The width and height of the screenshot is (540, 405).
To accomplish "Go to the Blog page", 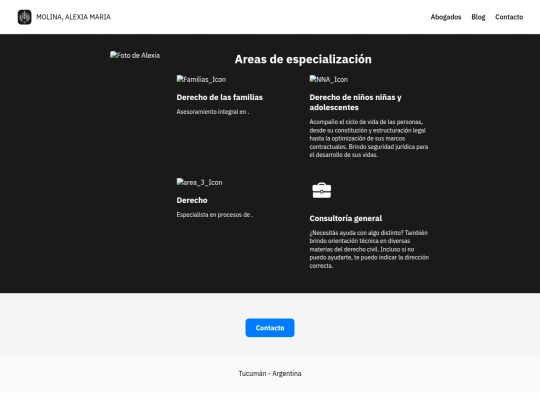I will point(478,17).
